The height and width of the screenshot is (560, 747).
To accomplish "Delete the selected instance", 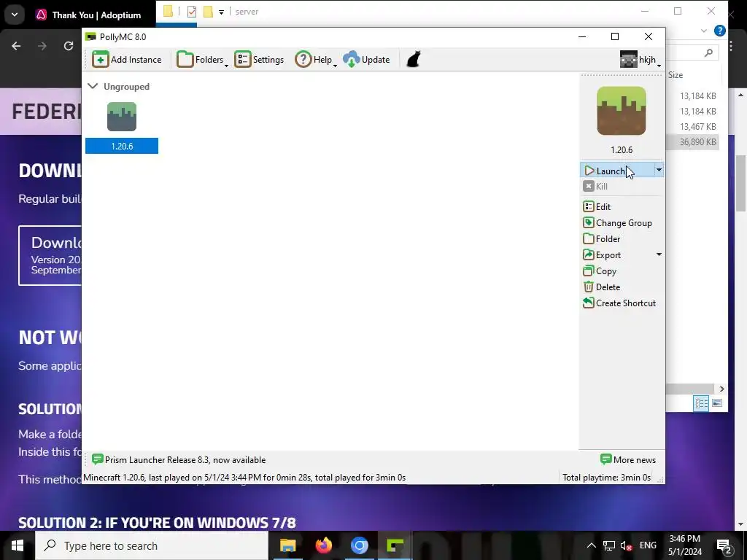I will pos(602,287).
